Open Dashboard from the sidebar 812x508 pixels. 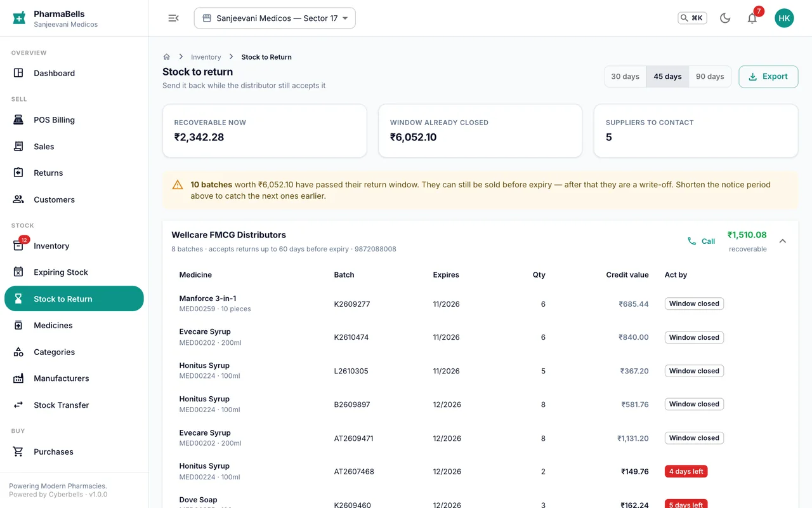pos(74,73)
